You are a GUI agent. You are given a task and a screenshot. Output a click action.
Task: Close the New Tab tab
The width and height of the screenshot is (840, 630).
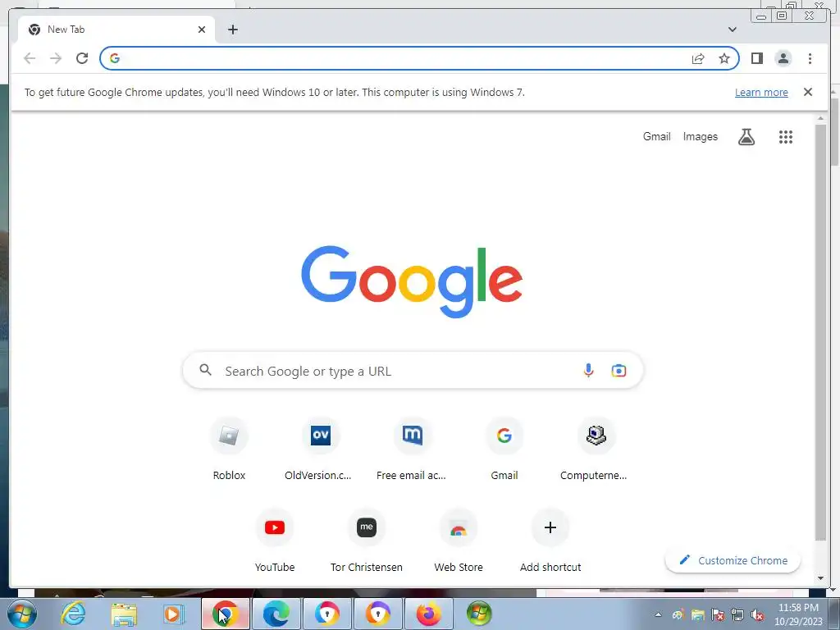tap(202, 30)
